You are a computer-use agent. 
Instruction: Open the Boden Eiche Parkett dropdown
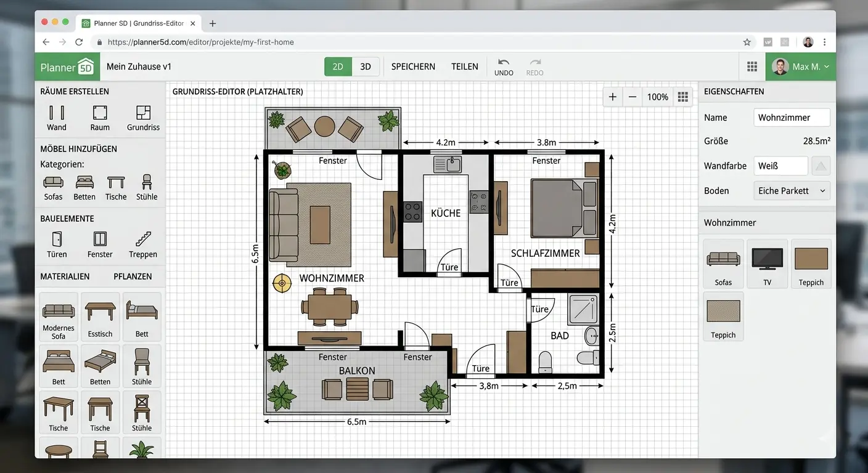(x=792, y=191)
